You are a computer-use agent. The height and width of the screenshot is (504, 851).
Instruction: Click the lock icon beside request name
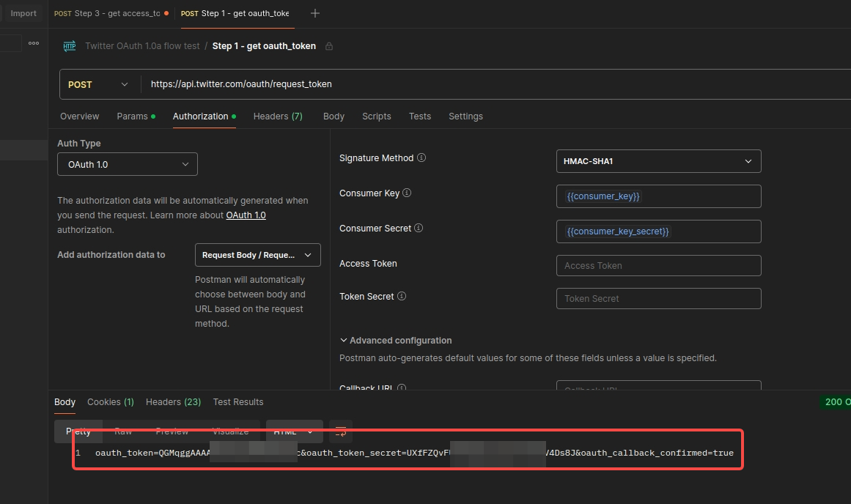pos(329,46)
